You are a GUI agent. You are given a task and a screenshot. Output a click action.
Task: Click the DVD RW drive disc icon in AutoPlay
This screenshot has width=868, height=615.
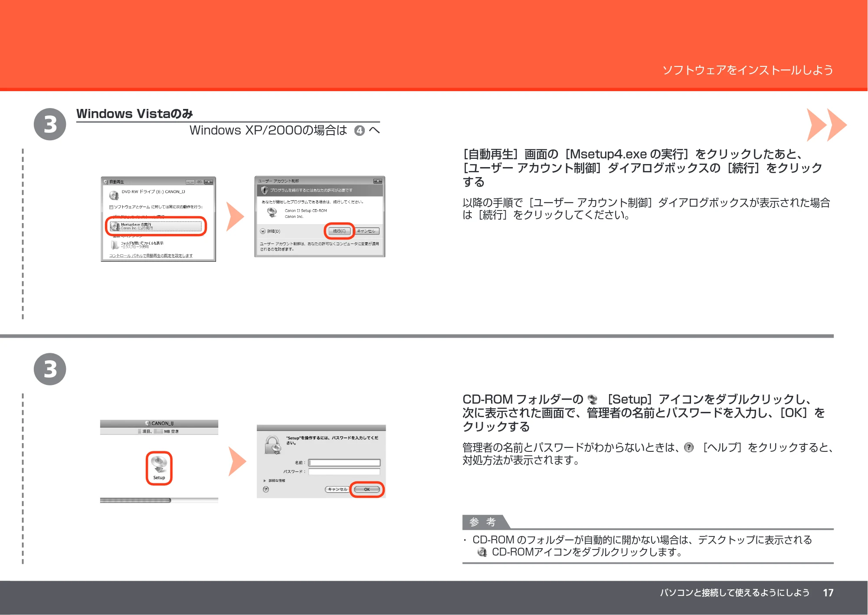[114, 195]
